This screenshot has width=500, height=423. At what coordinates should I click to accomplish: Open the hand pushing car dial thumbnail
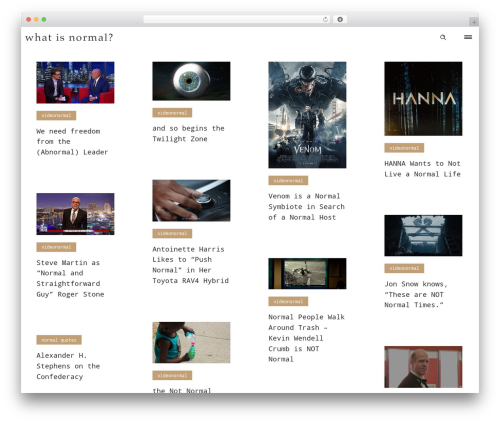tap(191, 200)
